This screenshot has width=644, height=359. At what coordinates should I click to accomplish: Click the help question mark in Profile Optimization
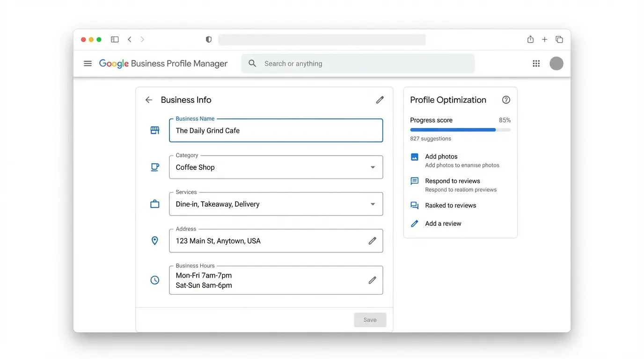(x=506, y=100)
